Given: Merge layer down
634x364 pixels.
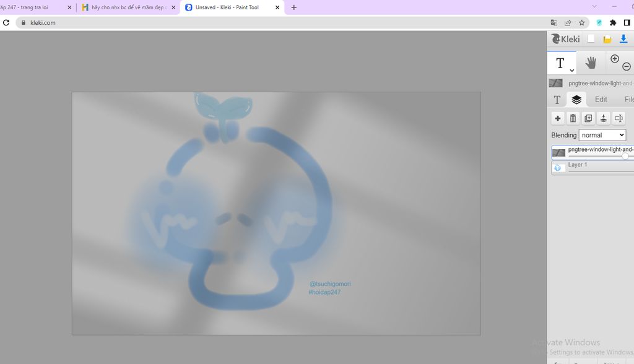Looking at the screenshot, I should [603, 118].
